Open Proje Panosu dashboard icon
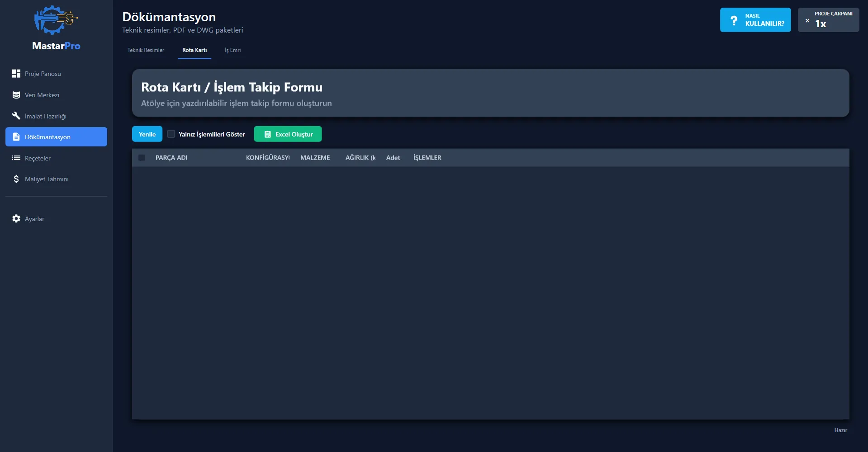The image size is (868, 452). pos(16,74)
